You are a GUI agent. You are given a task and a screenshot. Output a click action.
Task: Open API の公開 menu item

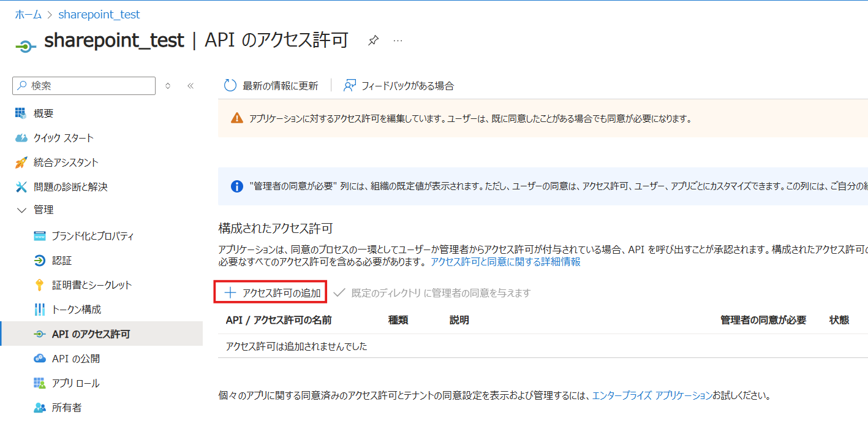[x=76, y=359]
